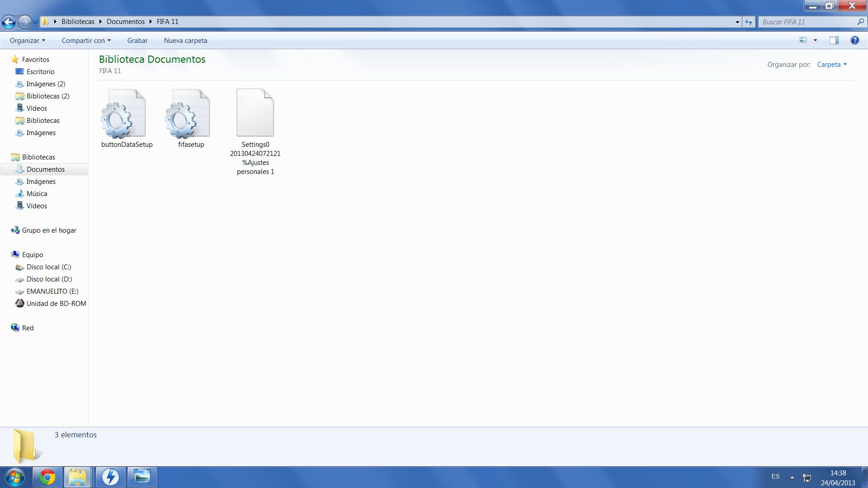
Task: Open the Organizar por Carpeta dropdown
Action: [x=832, y=65]
